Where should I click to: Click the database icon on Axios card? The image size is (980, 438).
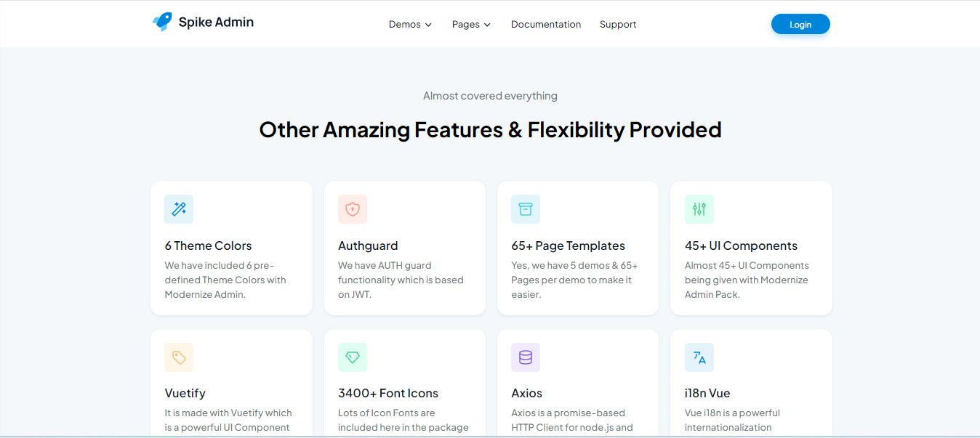(x=526, y=357)
